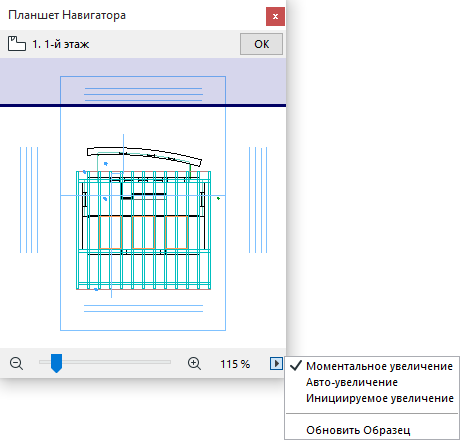The width and height of the screenshot is (461, 442).
Task: Confirm with the OK button
Action: [261, 44]
